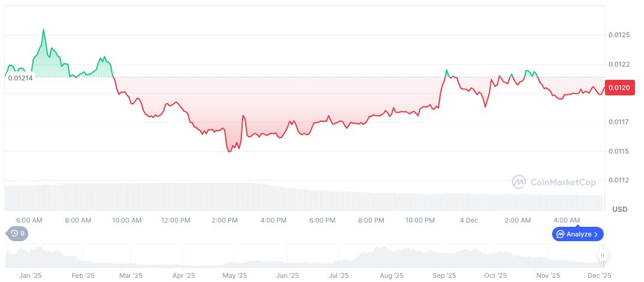Click the 0.0115 price axis label
644x282 pixels.
(x=618, y=151)
